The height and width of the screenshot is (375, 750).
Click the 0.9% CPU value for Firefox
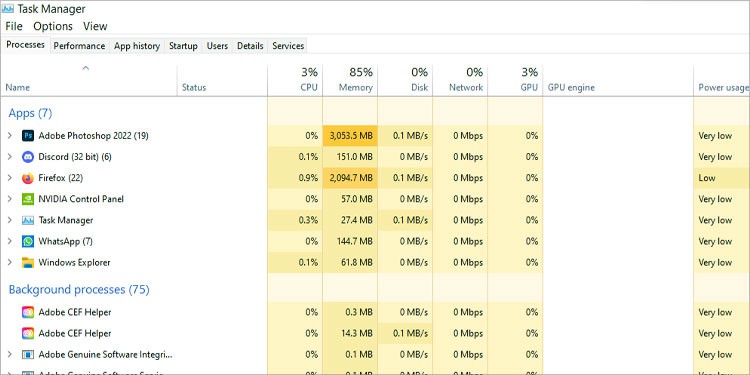(x=309, y=178)
